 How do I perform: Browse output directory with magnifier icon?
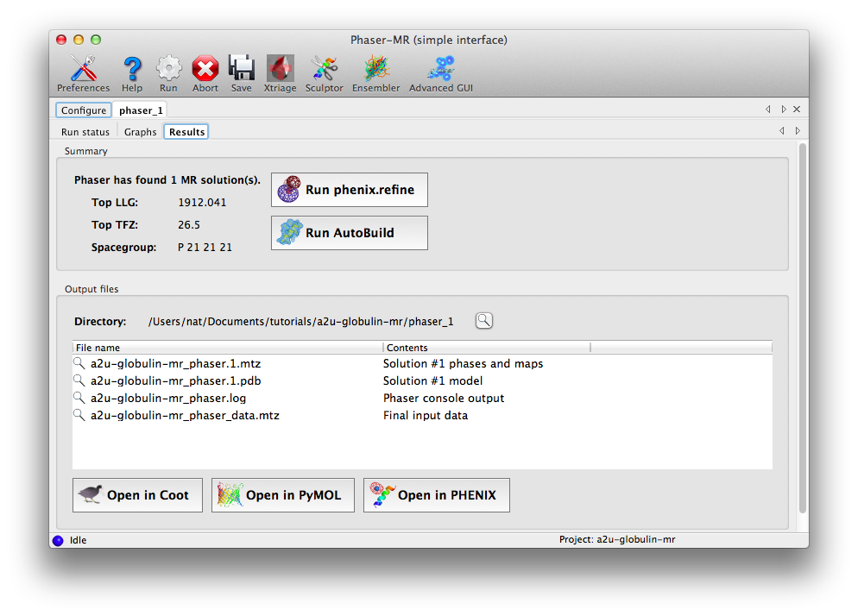tap(484, 321)
